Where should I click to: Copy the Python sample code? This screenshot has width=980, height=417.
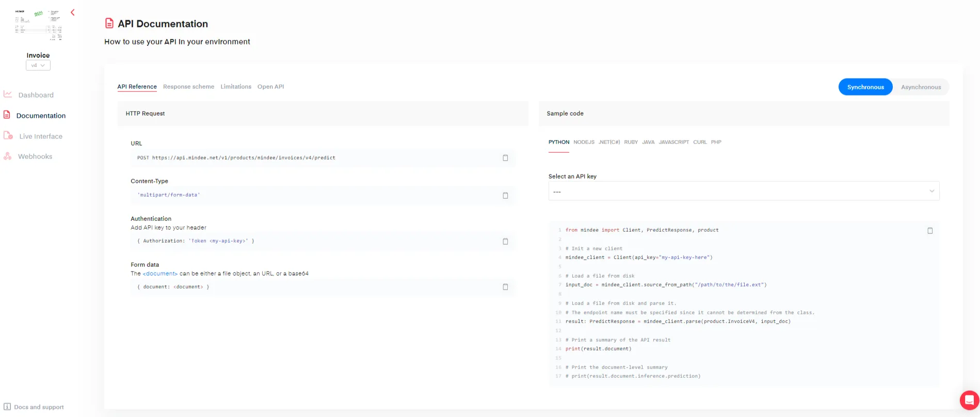tap(930, 231)
